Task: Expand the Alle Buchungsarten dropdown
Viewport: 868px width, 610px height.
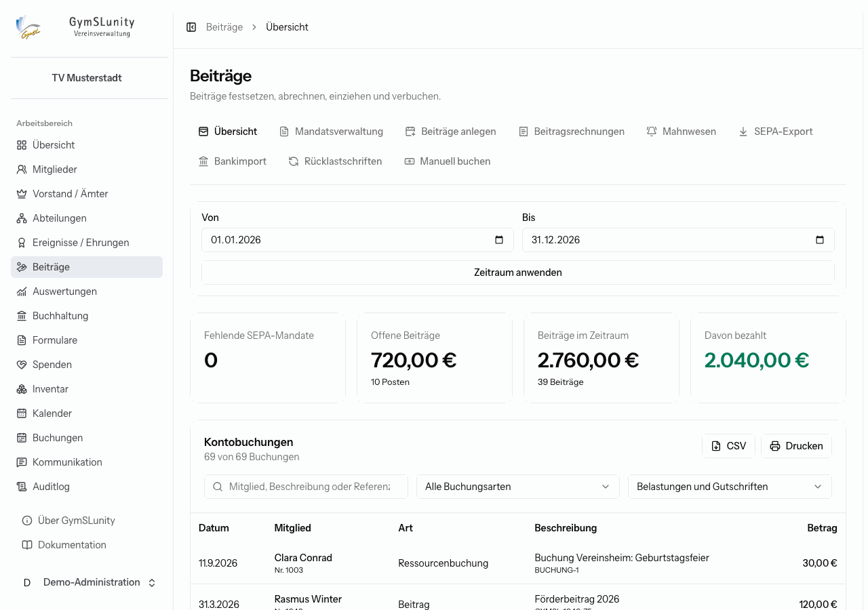Action: point(518,487)
